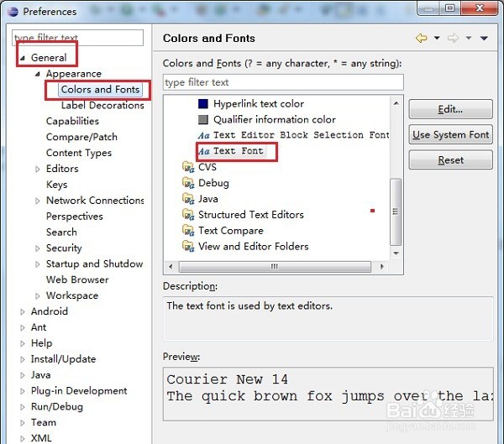Image resolution: width=504 pixels, height=444 pixels.
Task: Click the CVS folder icon
Action: pos(188,167)
